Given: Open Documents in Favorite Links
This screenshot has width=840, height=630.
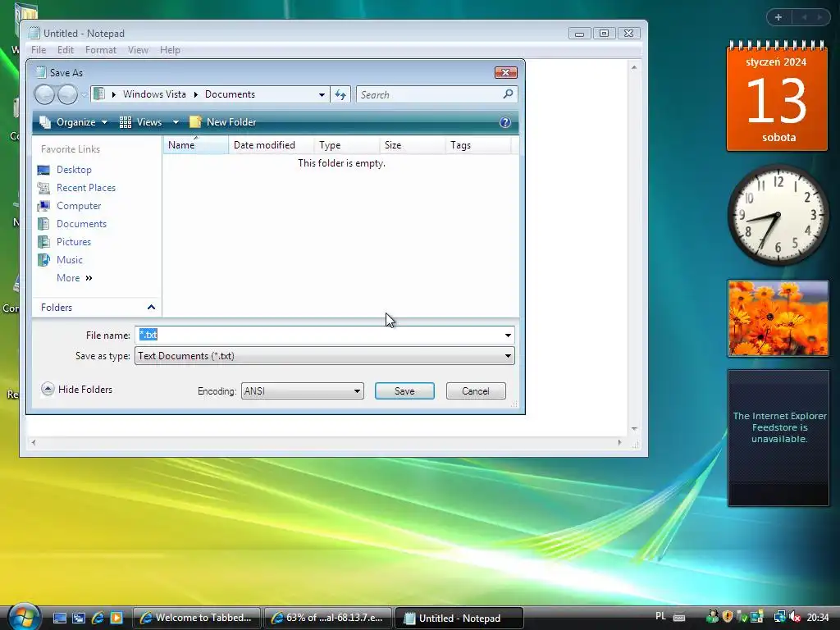Looking at the screenshot, I should pyautogui.click(x=72, y=224).
